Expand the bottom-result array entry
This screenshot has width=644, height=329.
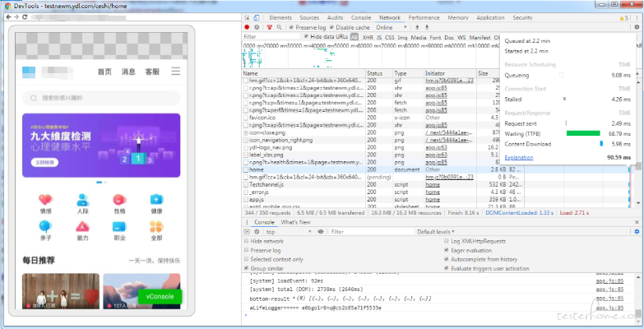click(294, 299)
